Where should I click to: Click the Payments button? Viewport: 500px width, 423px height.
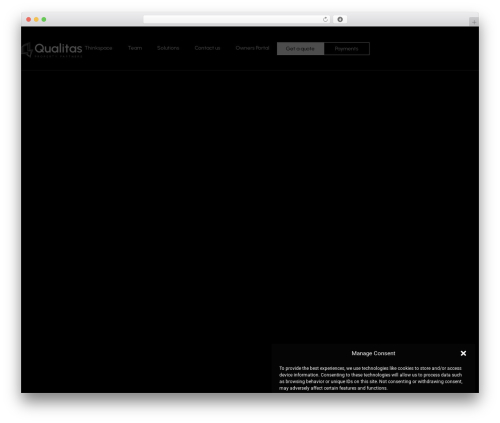tap(347, 49)
